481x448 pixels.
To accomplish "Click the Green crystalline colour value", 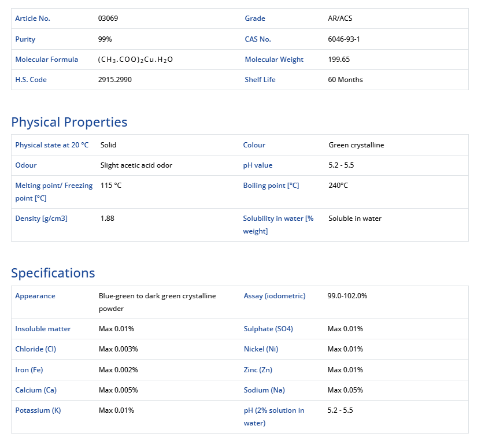I will [x=356, y=145].
